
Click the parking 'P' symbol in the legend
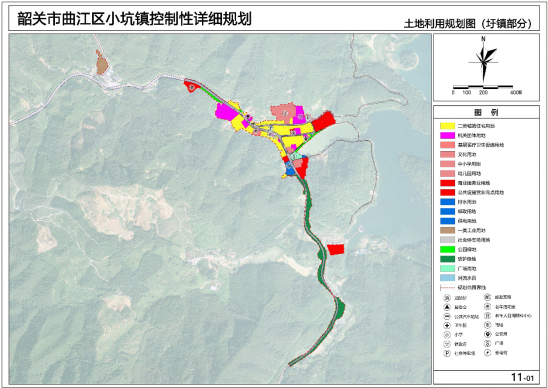(447, 353)
